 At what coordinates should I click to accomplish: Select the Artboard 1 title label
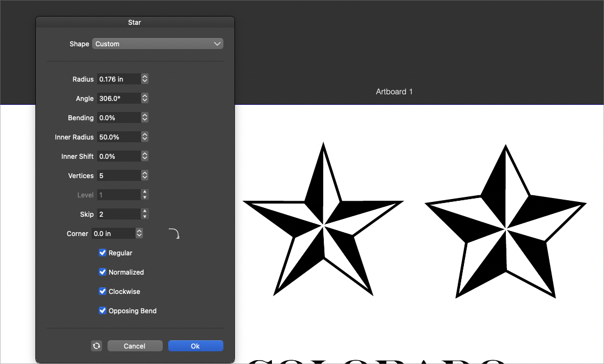click(x=394, y=92)
